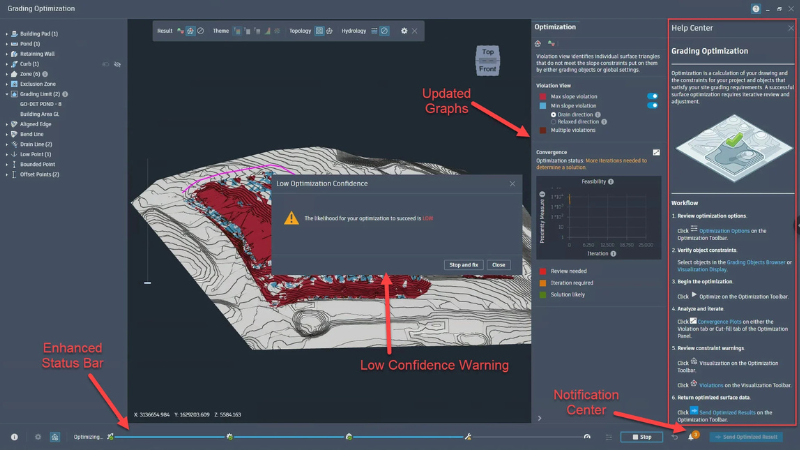Open the notification center bell
The image size is (800, 450).
tap(690, 437)
